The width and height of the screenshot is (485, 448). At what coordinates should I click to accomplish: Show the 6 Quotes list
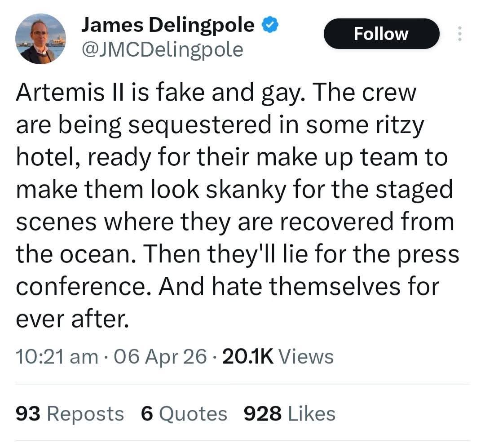(x=184, y=414)
